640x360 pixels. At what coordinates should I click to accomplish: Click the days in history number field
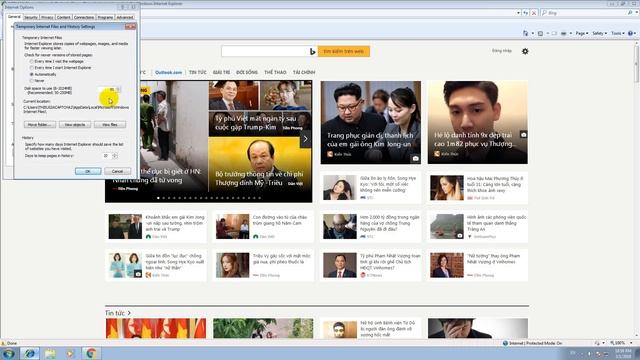point(107,156)
